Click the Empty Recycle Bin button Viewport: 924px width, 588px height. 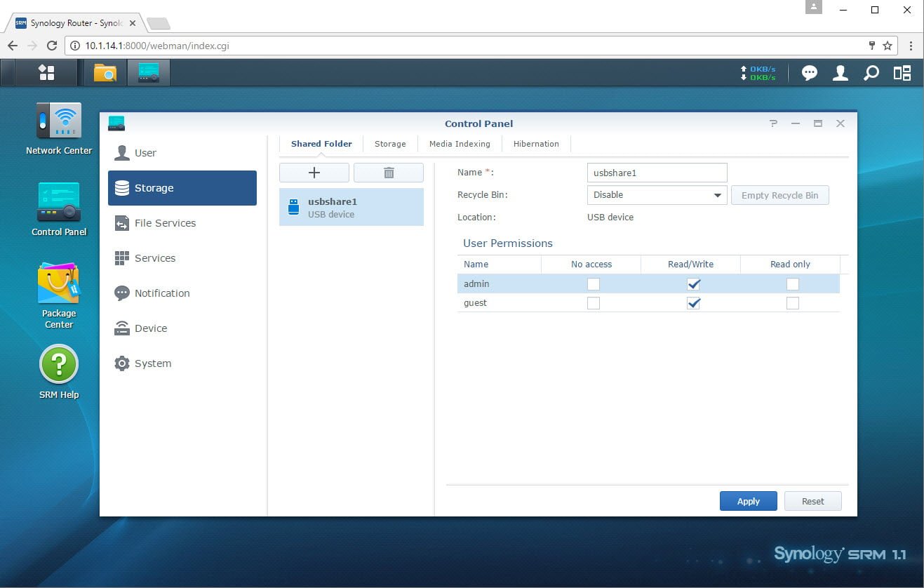click(x=779, y=195)
